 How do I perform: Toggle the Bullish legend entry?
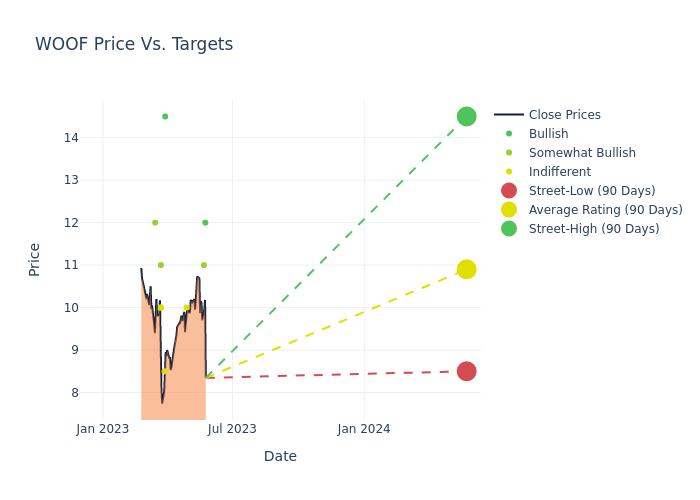(548, 134)
